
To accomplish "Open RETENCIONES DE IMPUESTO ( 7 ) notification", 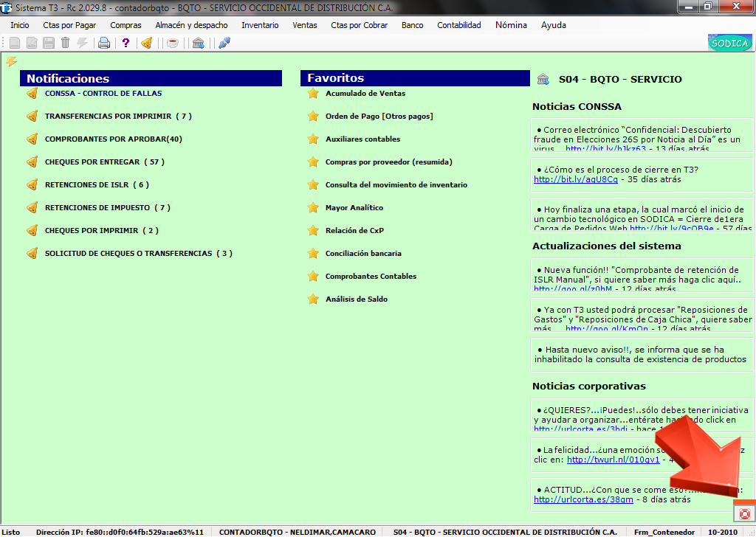I will tap(108, 207).
